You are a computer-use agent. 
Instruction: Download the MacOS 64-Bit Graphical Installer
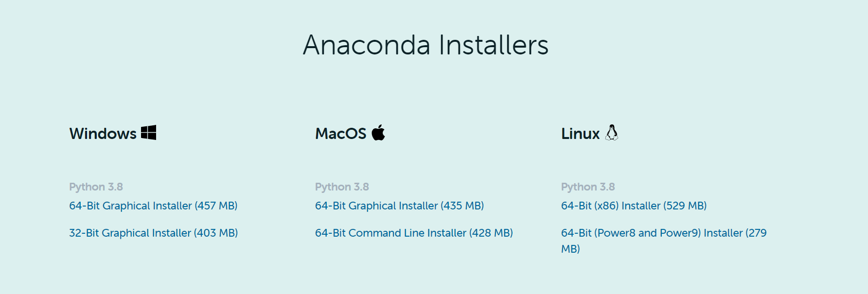point(400,206)
